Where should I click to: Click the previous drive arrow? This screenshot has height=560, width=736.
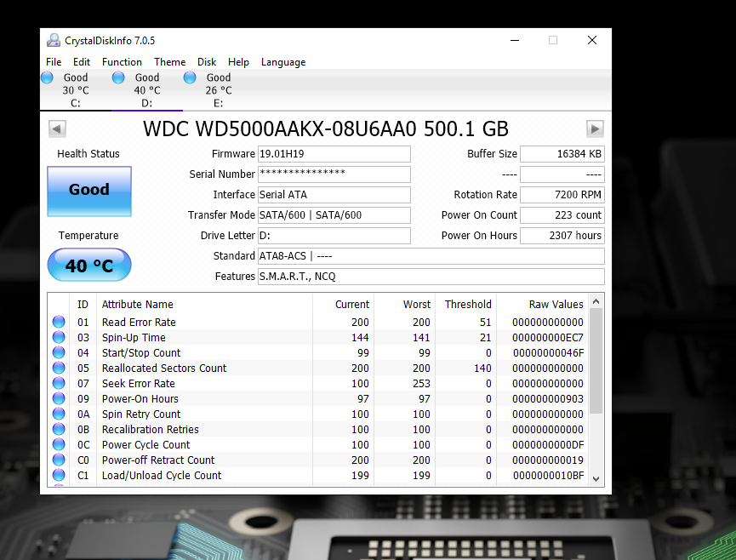tap(56, 129)
